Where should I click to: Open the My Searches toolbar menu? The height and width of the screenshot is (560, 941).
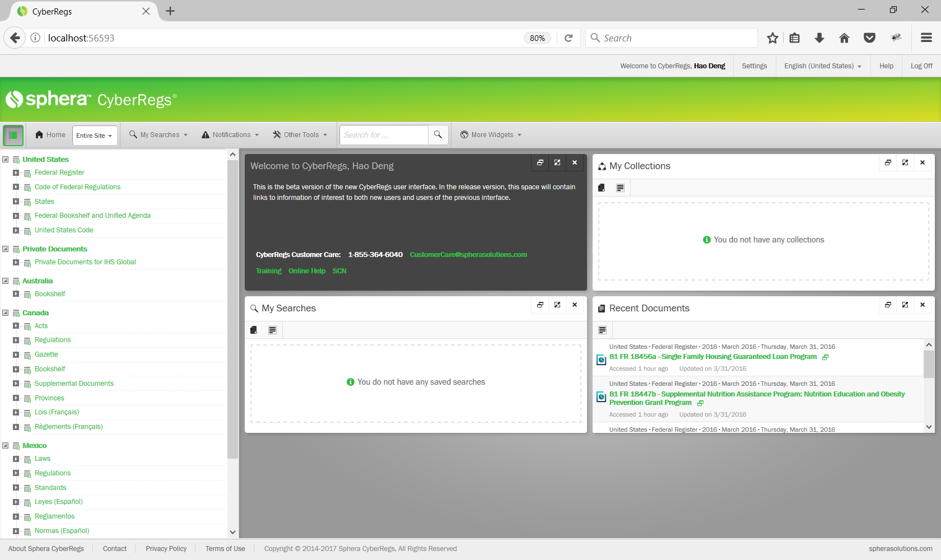click(159, 135)
